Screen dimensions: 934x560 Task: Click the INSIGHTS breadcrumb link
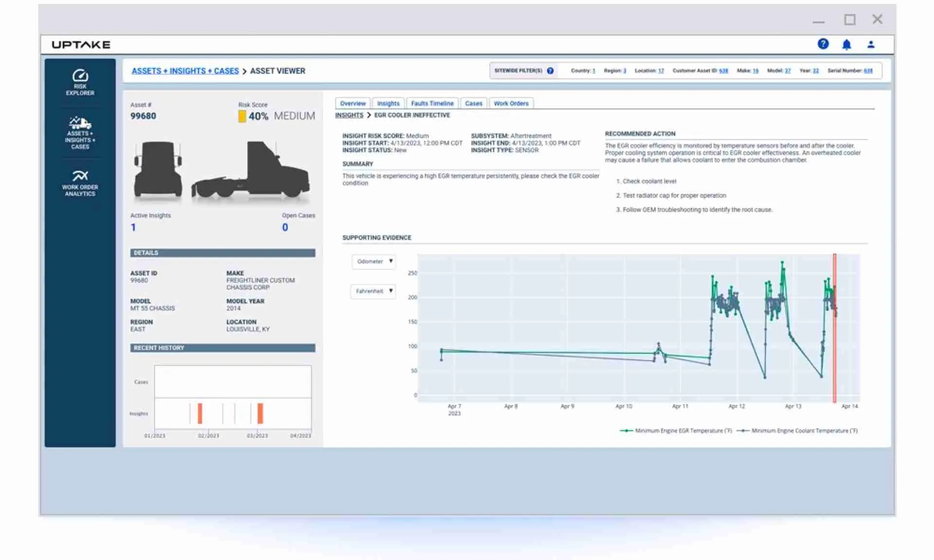[x=349, y=115]
